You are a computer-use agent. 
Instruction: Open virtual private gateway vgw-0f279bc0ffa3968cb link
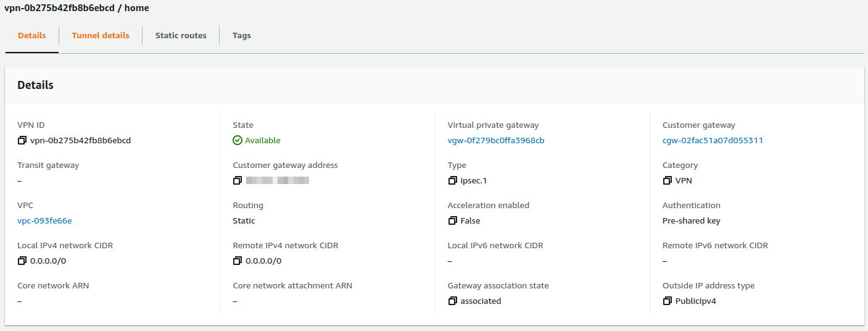pos(495,141)
